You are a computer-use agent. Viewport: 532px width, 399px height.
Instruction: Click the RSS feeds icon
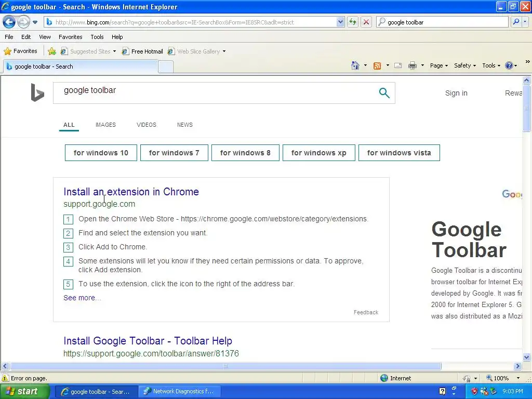tap(377, 66)
